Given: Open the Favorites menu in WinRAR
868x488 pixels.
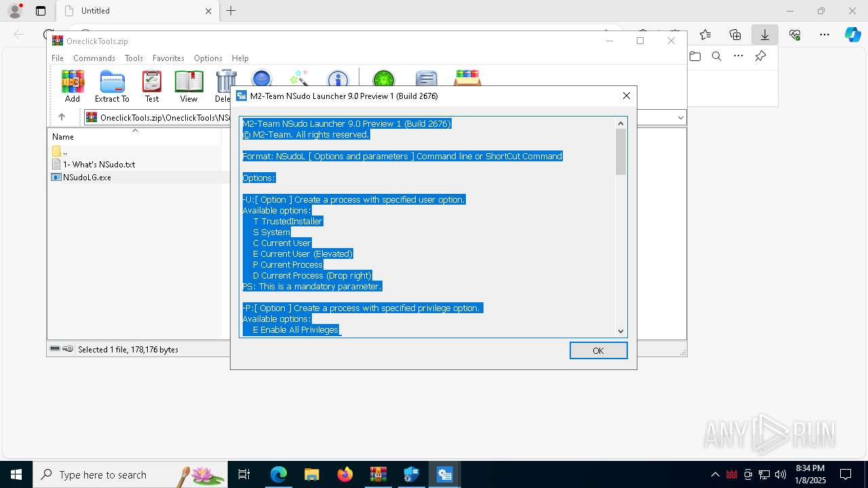Looking at the screenshot, I should (x=168, y=58).
